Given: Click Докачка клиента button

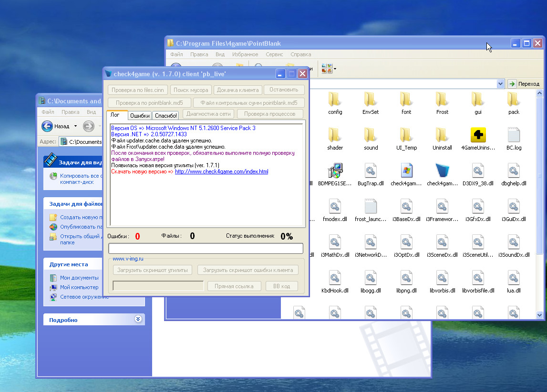Looking at the screenshot, I should [x=237, y=90].
